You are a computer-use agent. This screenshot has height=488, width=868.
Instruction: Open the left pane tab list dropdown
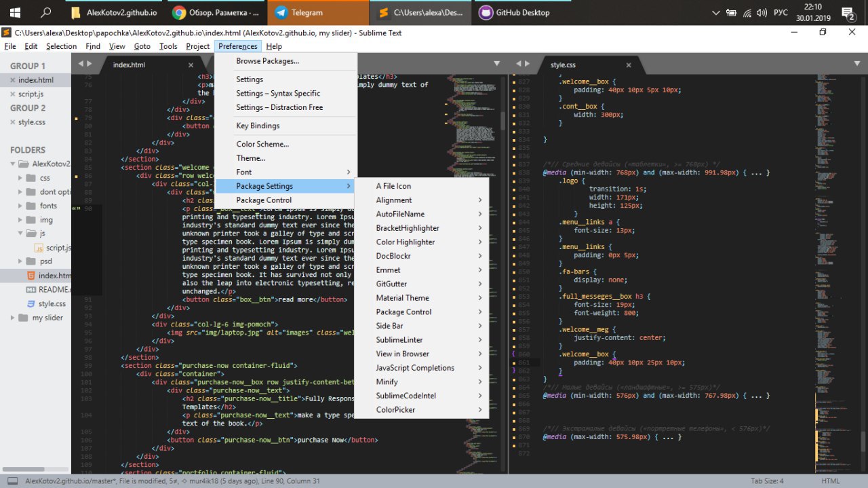pos(496,64)
